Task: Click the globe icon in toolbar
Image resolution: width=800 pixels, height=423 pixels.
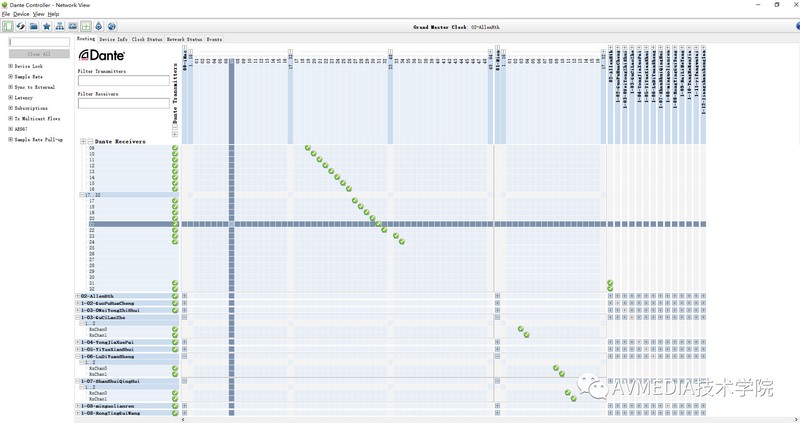Action: click(111, 26)
